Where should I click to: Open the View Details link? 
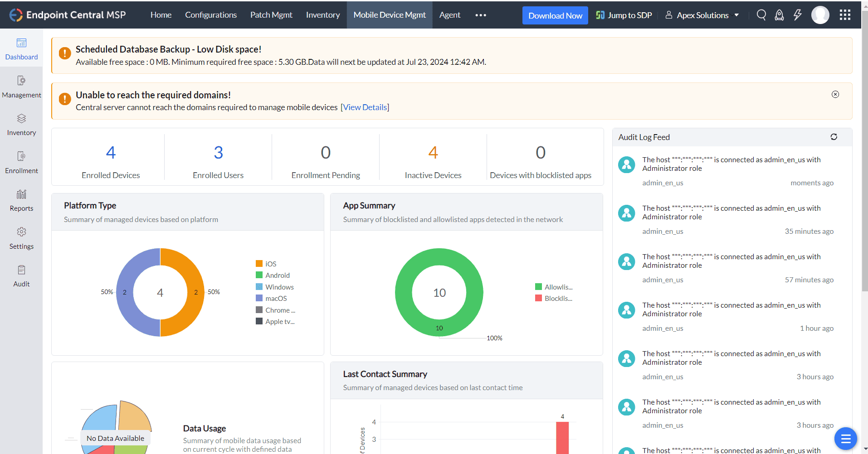365,107
